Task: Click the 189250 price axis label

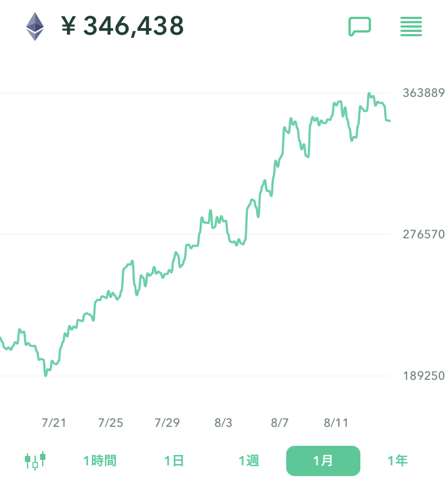Action: click(x=424, y=376)
